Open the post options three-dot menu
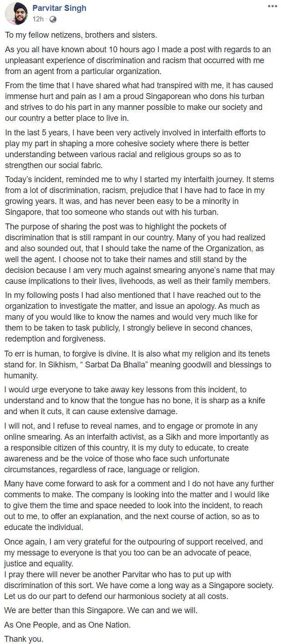The width and height of the screenshot is (281, 644). click(272, 6)
